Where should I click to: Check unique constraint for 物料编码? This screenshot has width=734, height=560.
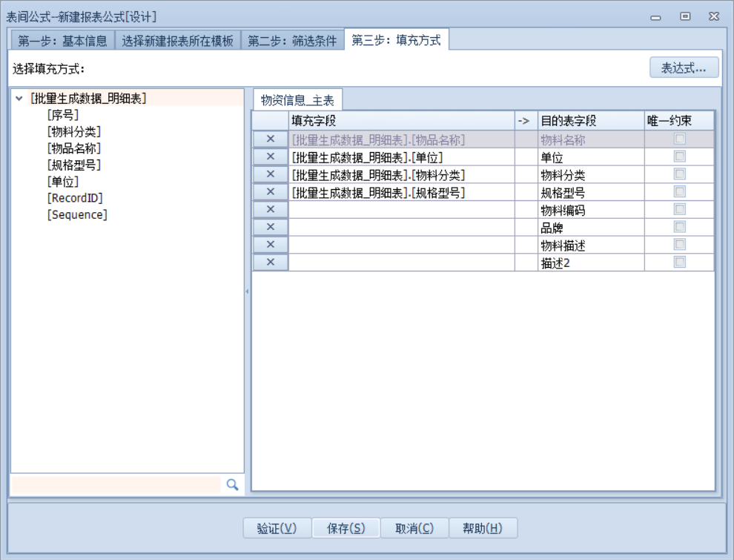tap(679, 210)
